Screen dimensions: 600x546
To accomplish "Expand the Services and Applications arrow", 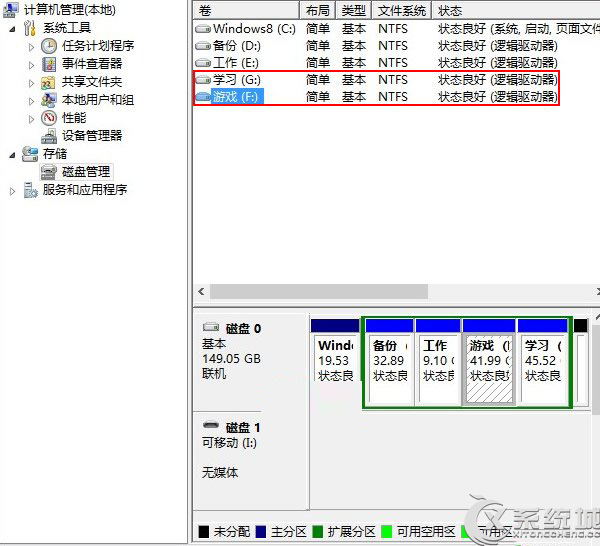I will coord(13,190).
